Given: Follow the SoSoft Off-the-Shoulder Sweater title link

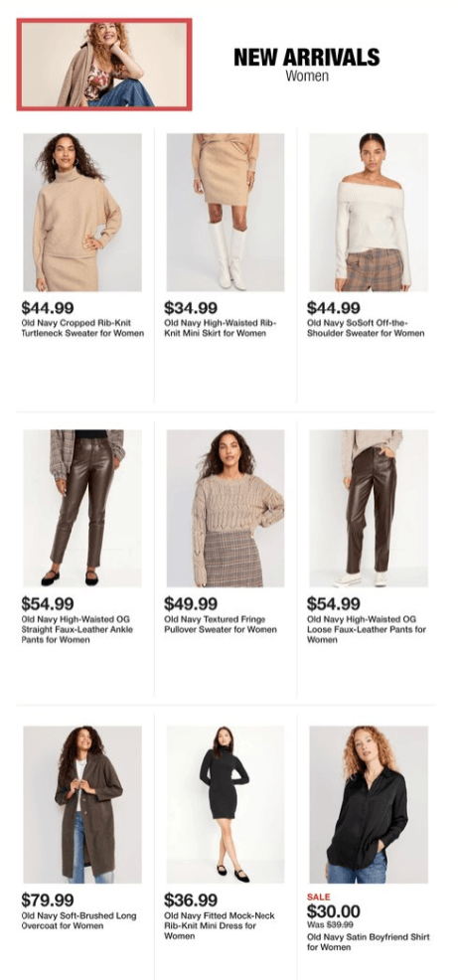Looking at the screenshot, I should 366,328.
